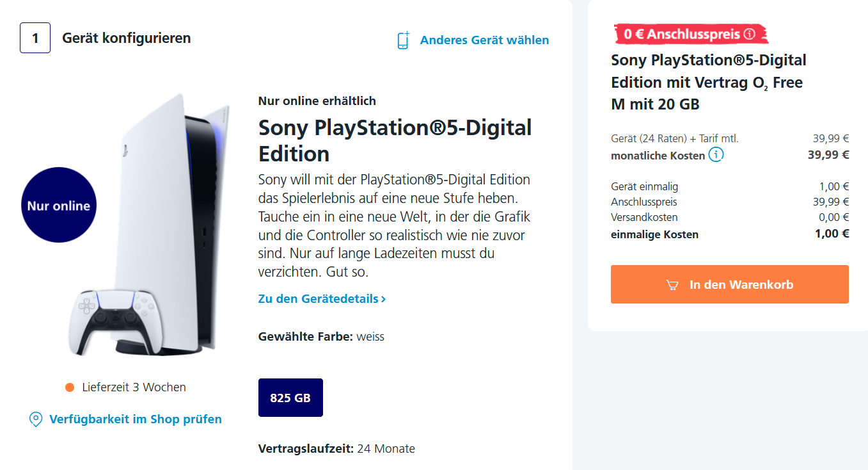Image resolution: width=868 pixels, height=470 pixels.
Task: Show info for monatliche Kosten
Action: [x=716, y=155]
